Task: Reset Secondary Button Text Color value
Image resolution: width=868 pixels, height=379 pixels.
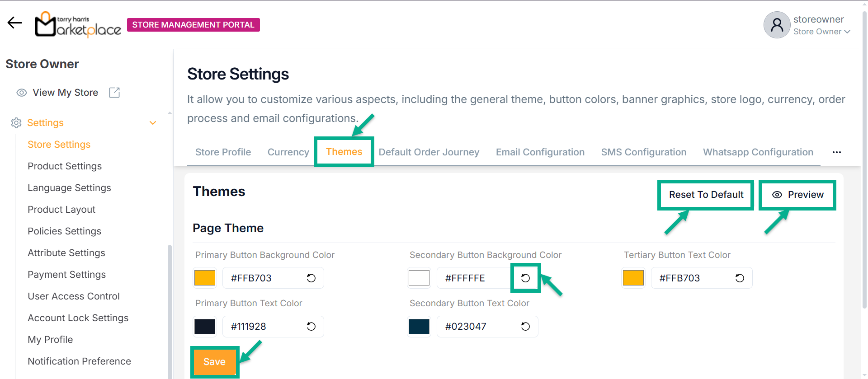Action: [x=525, y=327]
